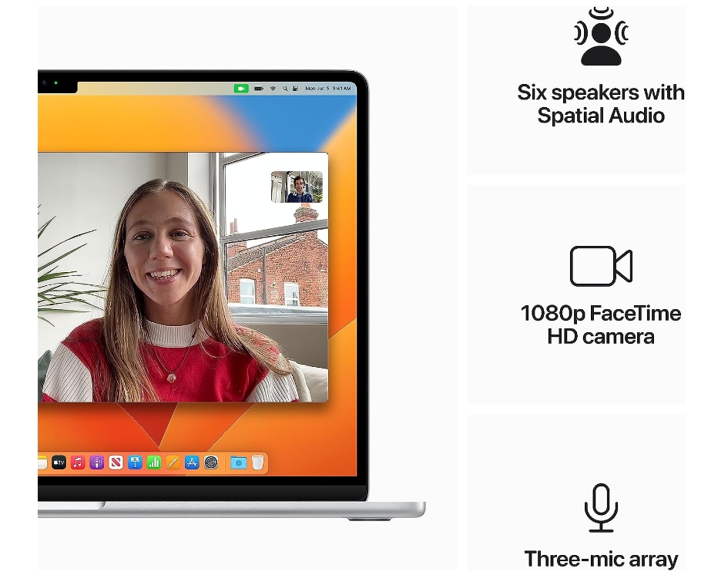Open the App Store icon
Image resolution: width=728 pixels, height=582 pixels.
pyautogui.click(x=192, y=463)
